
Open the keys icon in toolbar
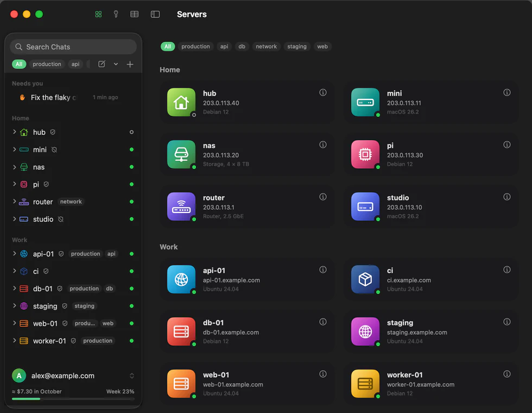click(116, 14)
